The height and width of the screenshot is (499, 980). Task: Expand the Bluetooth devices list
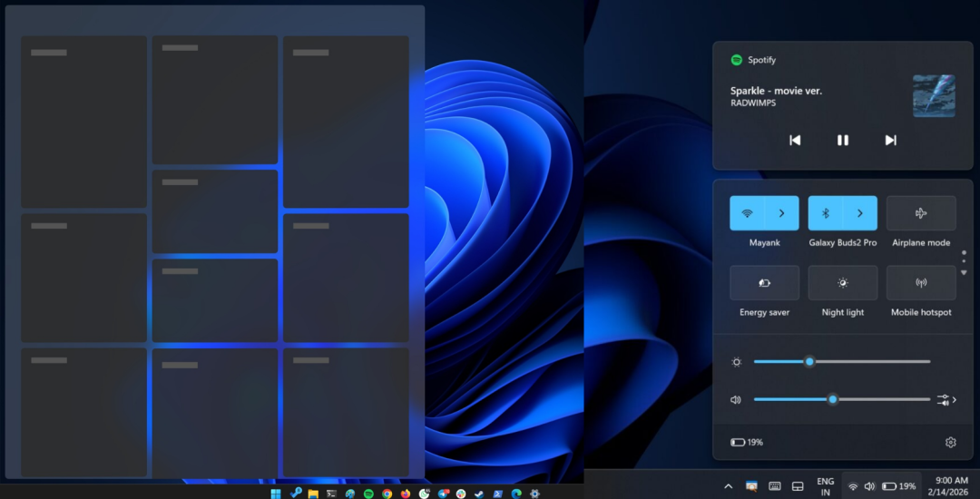coord(860,213)
